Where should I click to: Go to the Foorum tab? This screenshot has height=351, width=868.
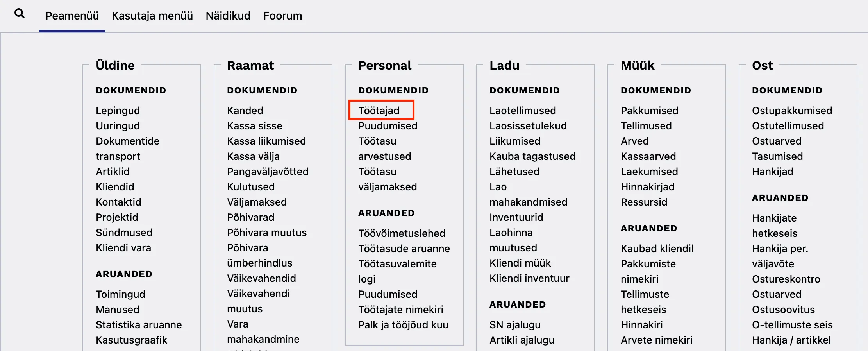click(x=282, y=16)
